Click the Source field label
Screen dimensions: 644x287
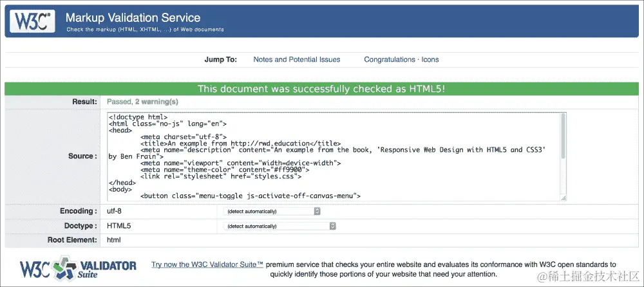pos(83,156)
